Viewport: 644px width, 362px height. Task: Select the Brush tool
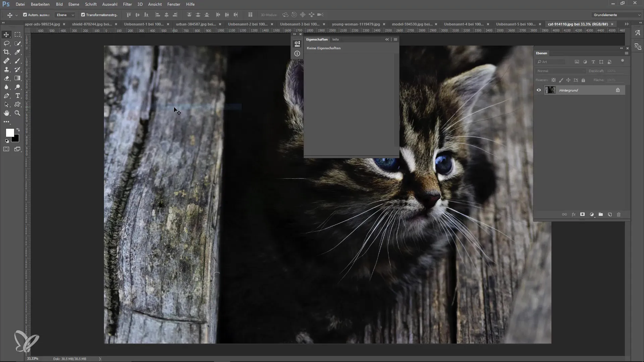[17, 61]
